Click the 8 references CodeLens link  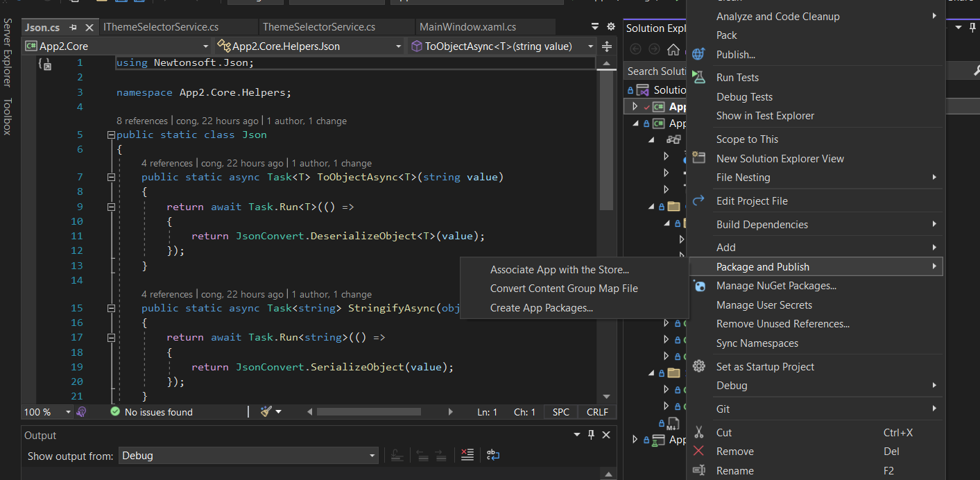(x=141, y=121)
